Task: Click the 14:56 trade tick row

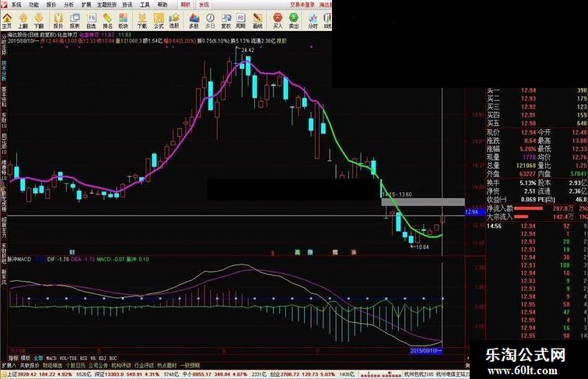Action: pyautogui.click(x=536, y=226)
